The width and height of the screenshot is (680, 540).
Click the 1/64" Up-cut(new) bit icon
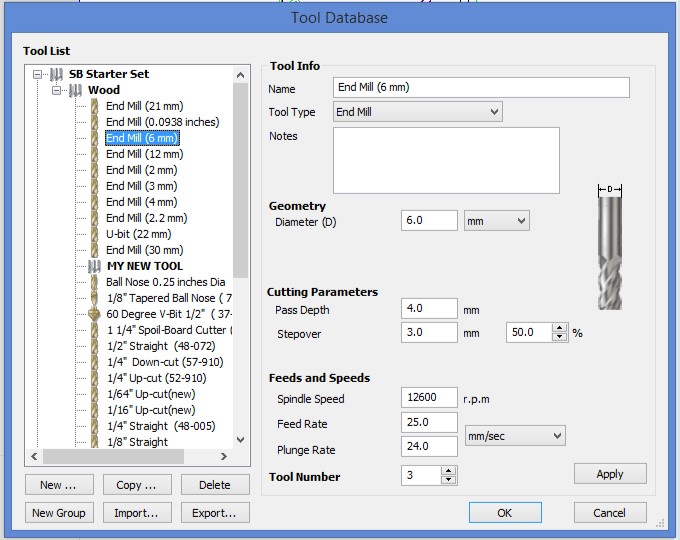pos(95,394)
